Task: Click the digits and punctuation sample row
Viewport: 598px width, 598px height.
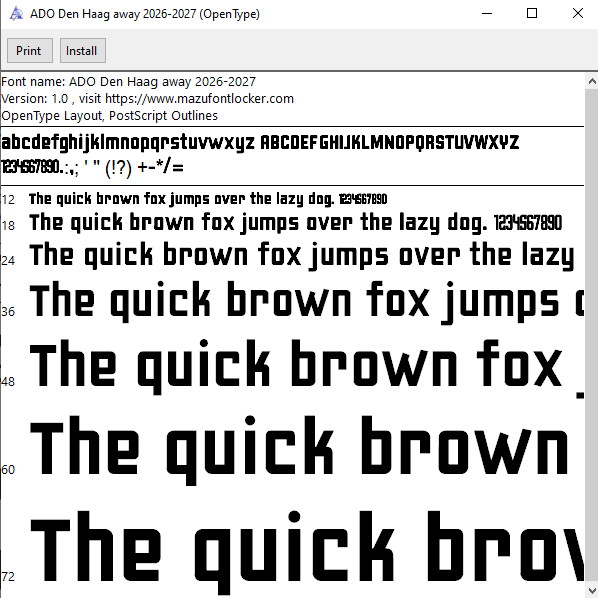Action: coord(93,167)
